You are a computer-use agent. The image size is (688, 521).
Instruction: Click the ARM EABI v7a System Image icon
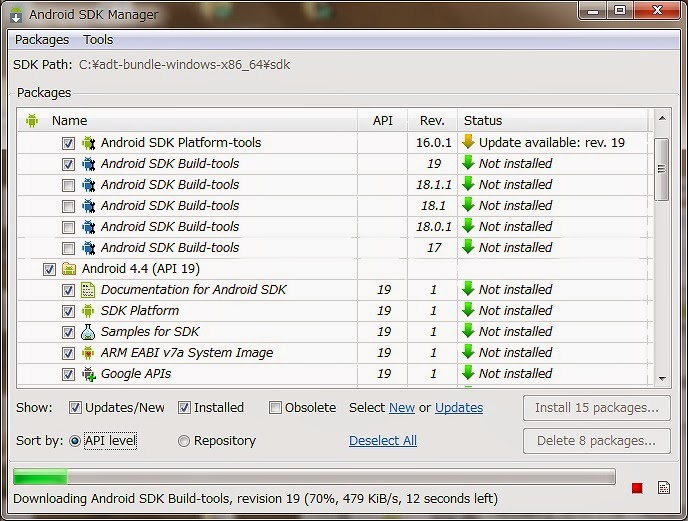coord(88,353)
